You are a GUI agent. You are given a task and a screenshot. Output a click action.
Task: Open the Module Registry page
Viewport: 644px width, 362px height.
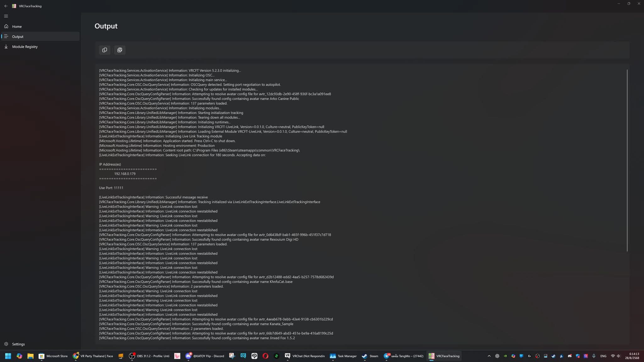click(40, 47)
